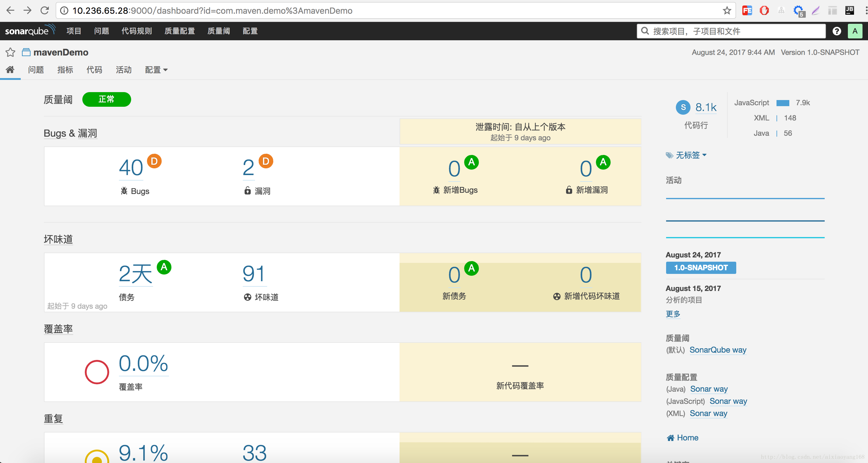Click the 更多 activity link

pos(673,314)
